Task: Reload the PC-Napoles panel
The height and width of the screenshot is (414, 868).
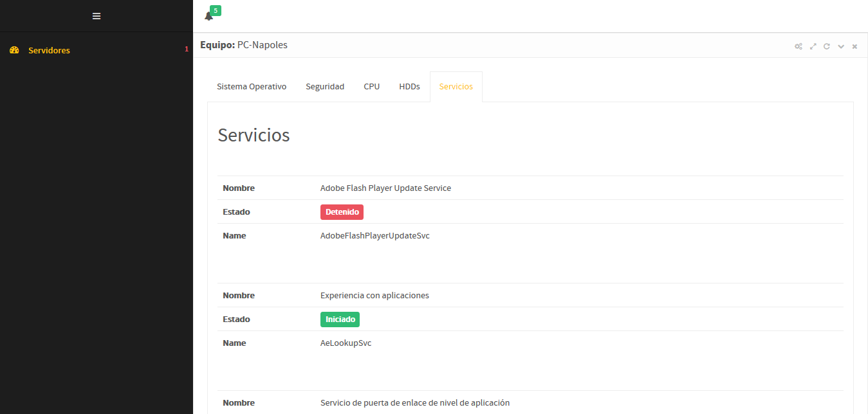Action: [x=827, y=46]
